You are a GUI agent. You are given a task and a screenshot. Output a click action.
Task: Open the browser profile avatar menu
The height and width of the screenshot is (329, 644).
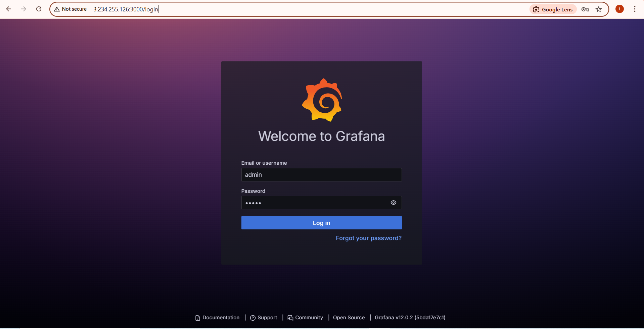619,9
